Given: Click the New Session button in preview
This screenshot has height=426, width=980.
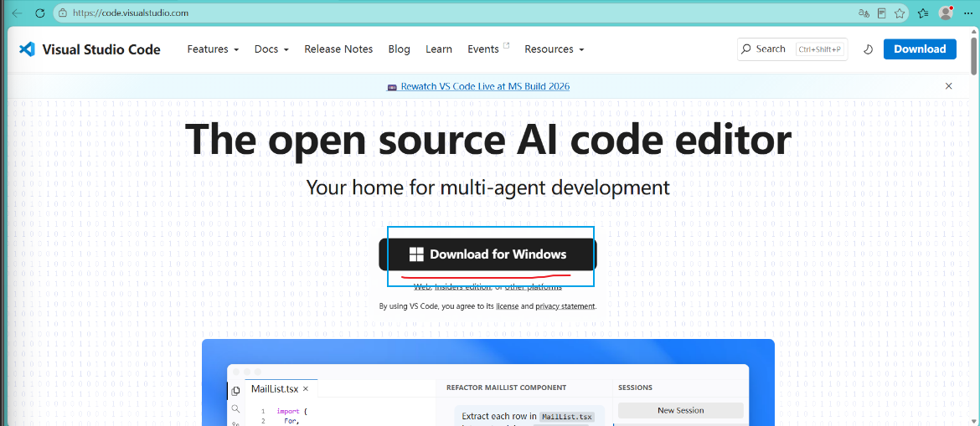Looking at the screenshot, I should click(681, 410).
